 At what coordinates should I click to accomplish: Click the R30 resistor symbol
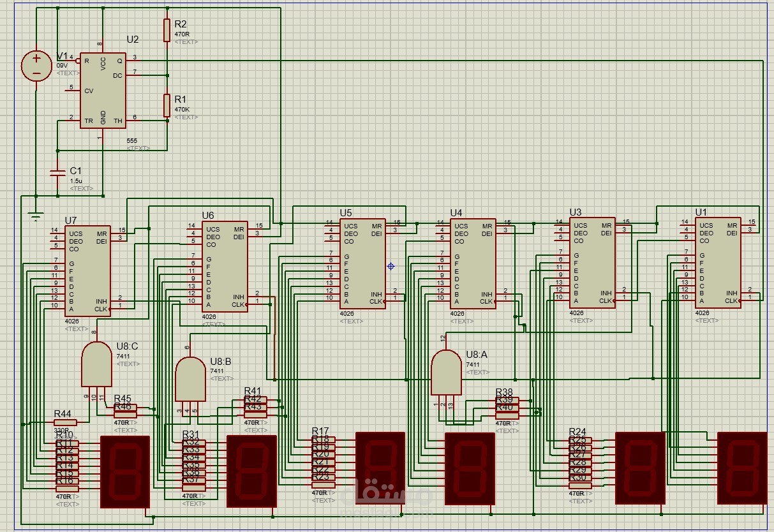(x=580, y=485)
